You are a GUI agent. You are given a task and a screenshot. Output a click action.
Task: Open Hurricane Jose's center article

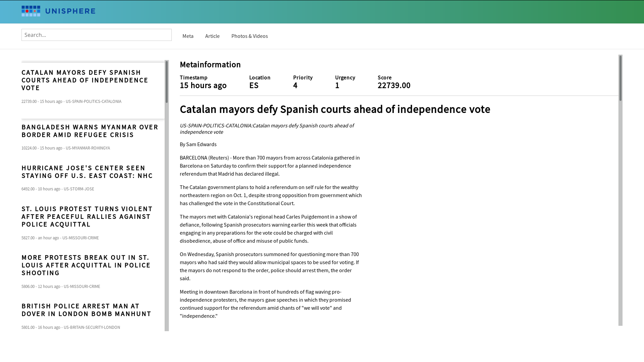click(87, 172)
